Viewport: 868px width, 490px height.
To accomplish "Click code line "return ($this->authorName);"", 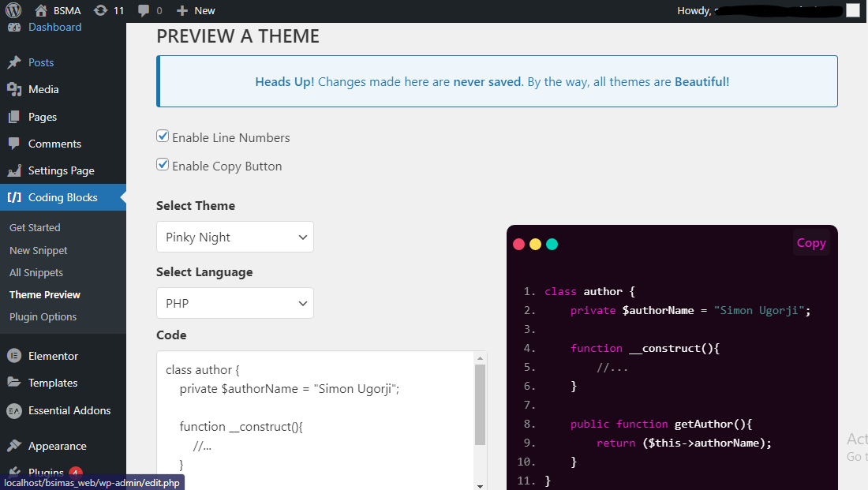I will click(683, 443).
